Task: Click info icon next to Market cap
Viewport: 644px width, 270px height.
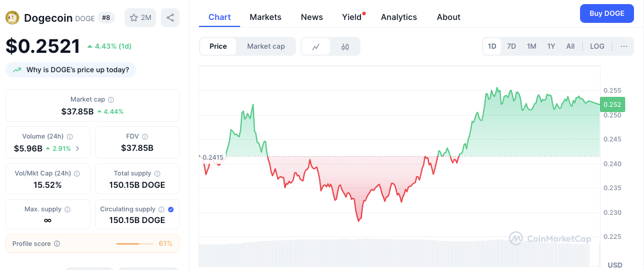Action: [111, 100]
